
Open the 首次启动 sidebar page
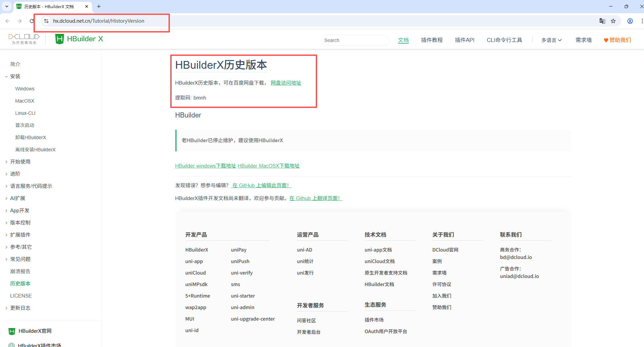pyautogui.click(x=25, y=125)
